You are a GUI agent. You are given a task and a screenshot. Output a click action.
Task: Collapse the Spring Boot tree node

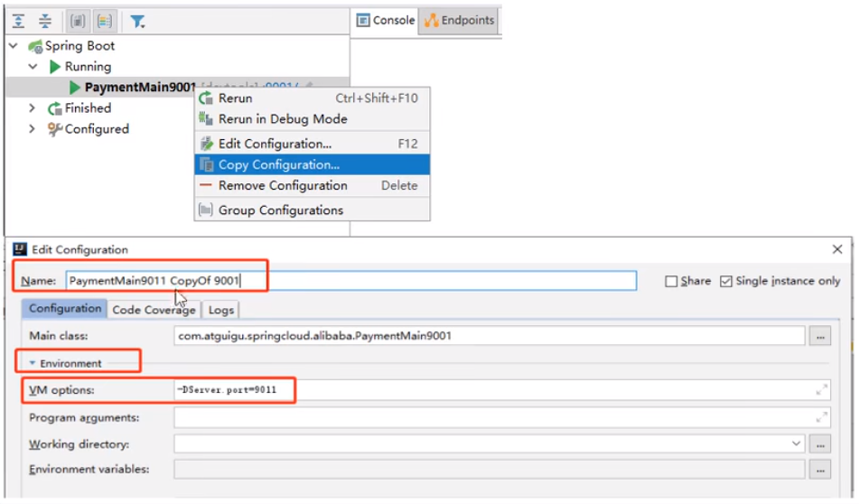pyautogui.click(x=14, y=45)
